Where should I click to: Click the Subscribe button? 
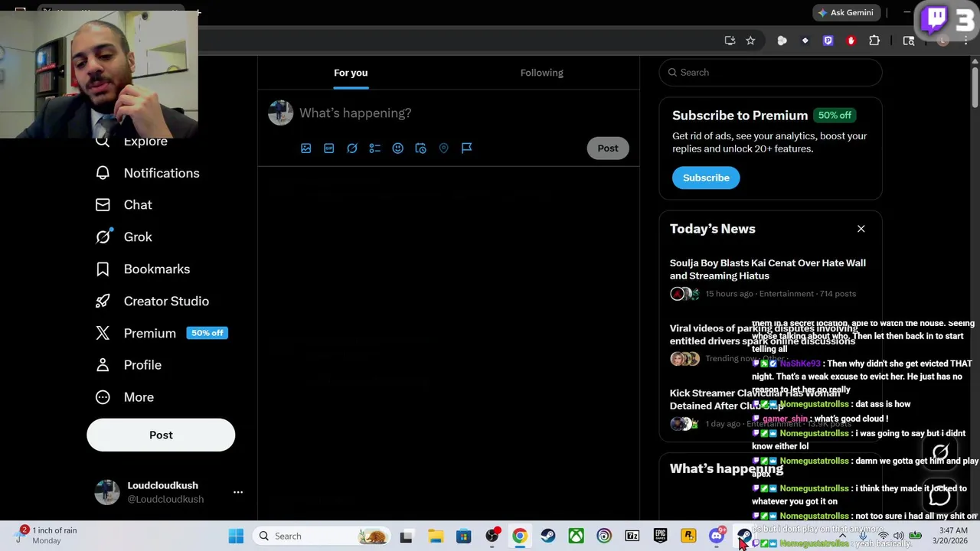(x=706, y=178)
